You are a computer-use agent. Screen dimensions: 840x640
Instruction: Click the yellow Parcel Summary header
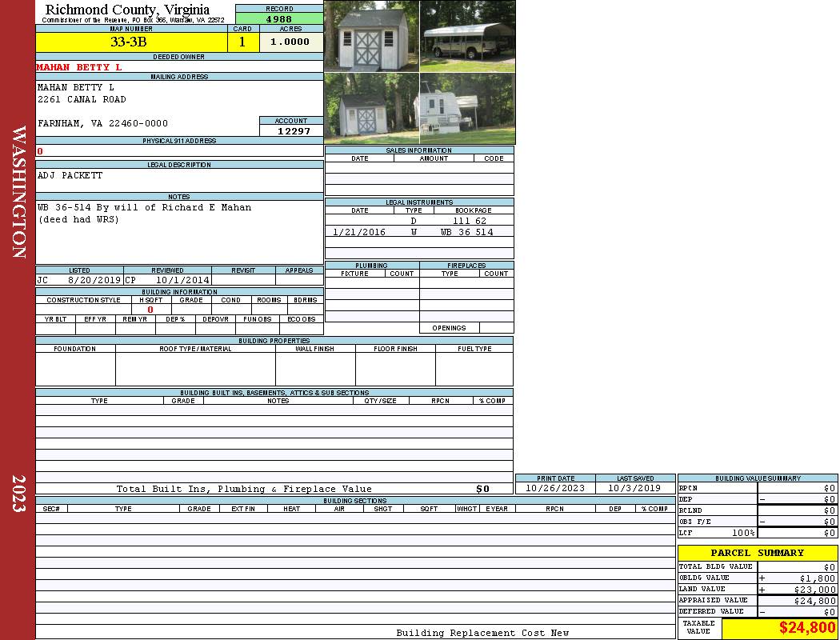[757, 553]
